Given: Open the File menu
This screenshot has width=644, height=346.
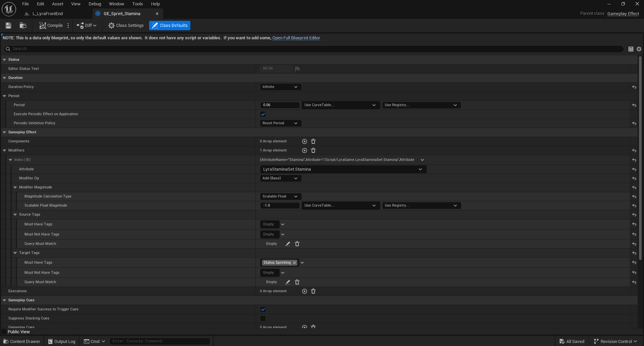Looking at the screenshot, I should [x=26, y=4].
